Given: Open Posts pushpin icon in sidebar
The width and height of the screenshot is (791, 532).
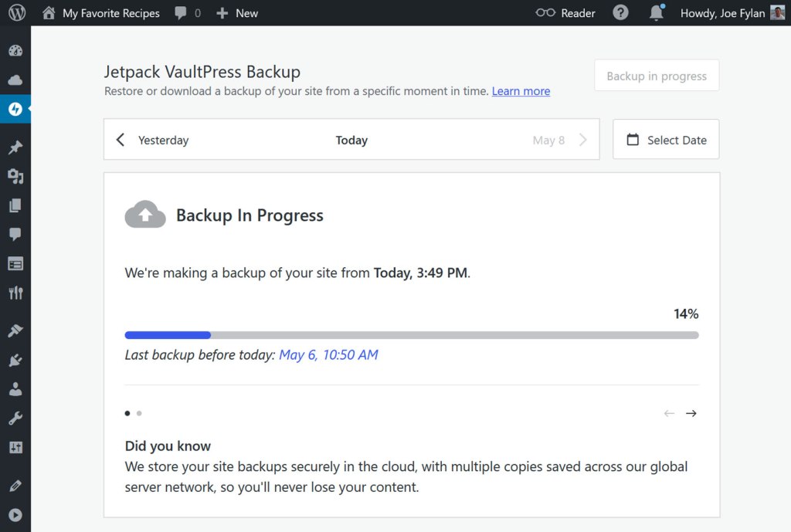Looking at the screenshot, I should click(x=15, y=147).
